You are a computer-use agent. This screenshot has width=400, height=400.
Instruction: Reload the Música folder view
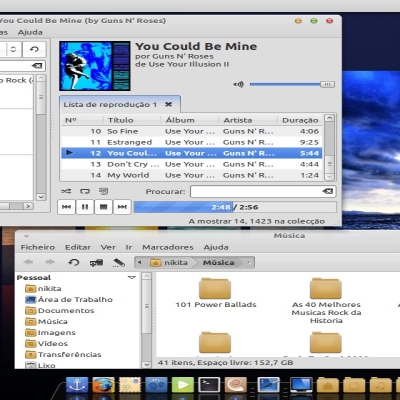coord(73,262)
